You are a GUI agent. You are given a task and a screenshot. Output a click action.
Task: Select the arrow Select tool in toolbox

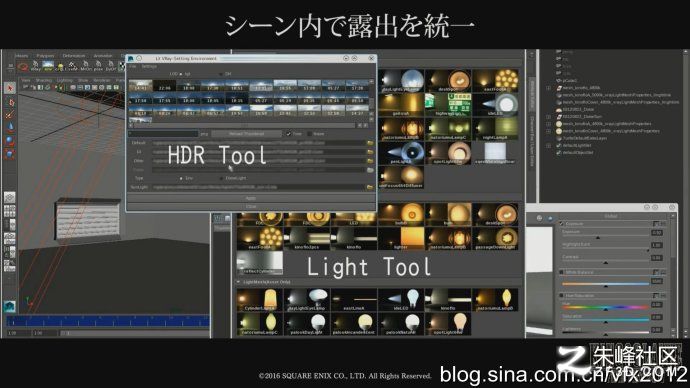pyautogui.click(x=10, y=88)
